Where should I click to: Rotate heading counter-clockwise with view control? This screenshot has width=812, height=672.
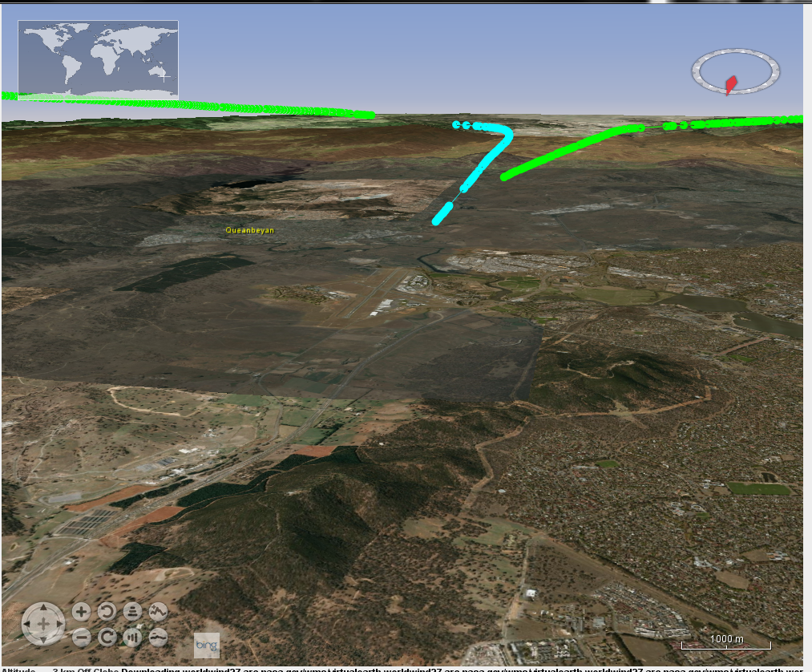[x=107, y=612]
